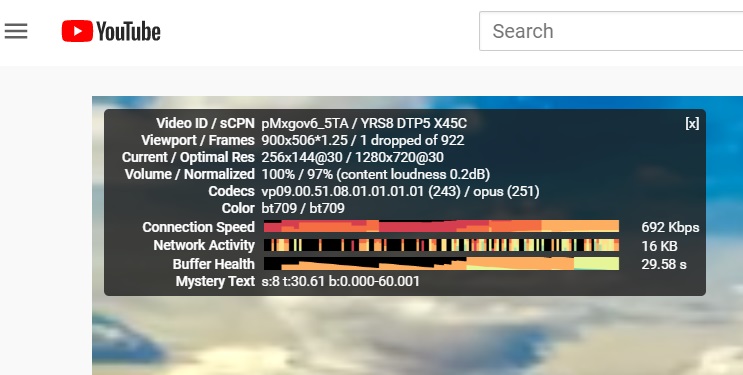Close the stats panel with [x]
This screenshot has width=743, height=375.
click(692, 123)
